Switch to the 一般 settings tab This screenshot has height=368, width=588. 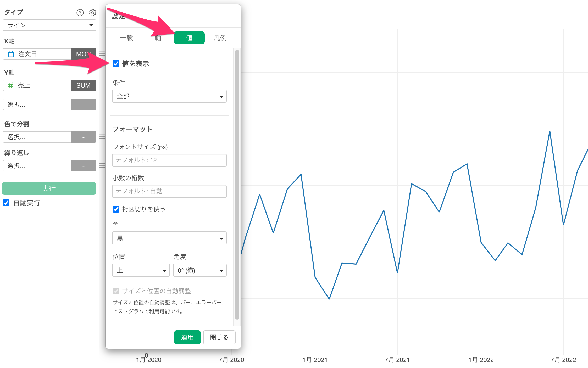[x=126, y=38]
